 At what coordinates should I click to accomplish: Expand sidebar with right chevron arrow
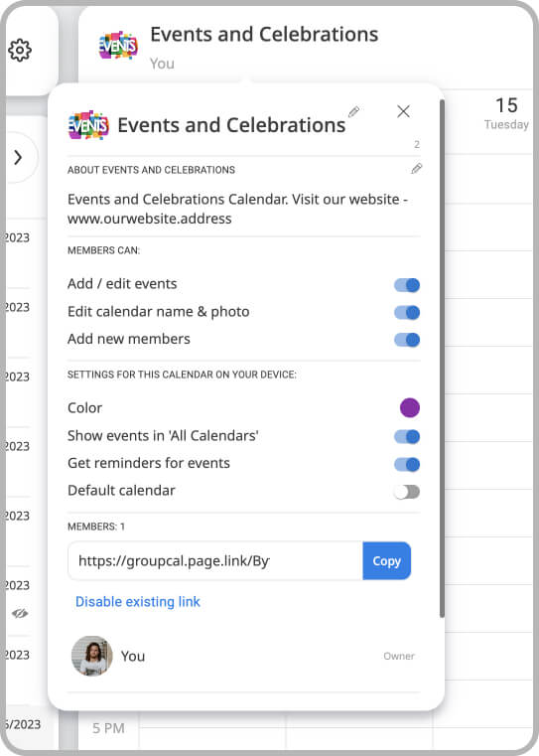point(18,157)
